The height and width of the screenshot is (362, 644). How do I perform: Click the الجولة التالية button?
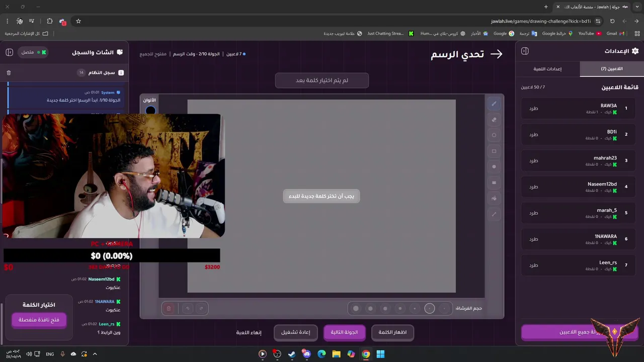pyautogui.click(x=344, y=332)
